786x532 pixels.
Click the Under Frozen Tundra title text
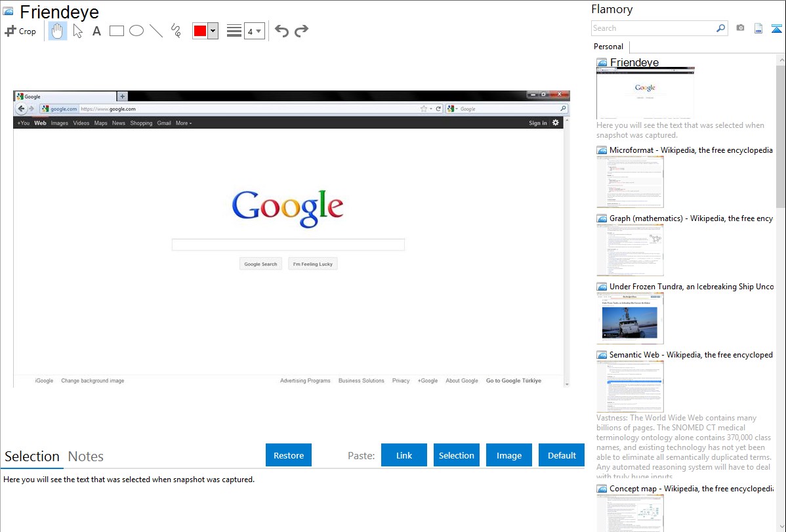(692, 286)
